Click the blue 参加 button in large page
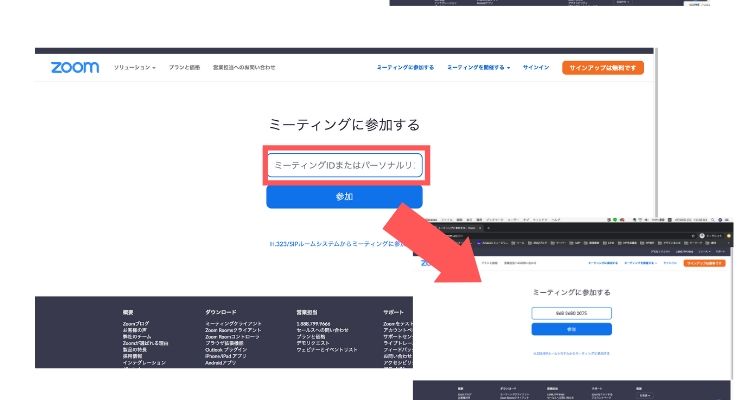 [x=344, y=197]
